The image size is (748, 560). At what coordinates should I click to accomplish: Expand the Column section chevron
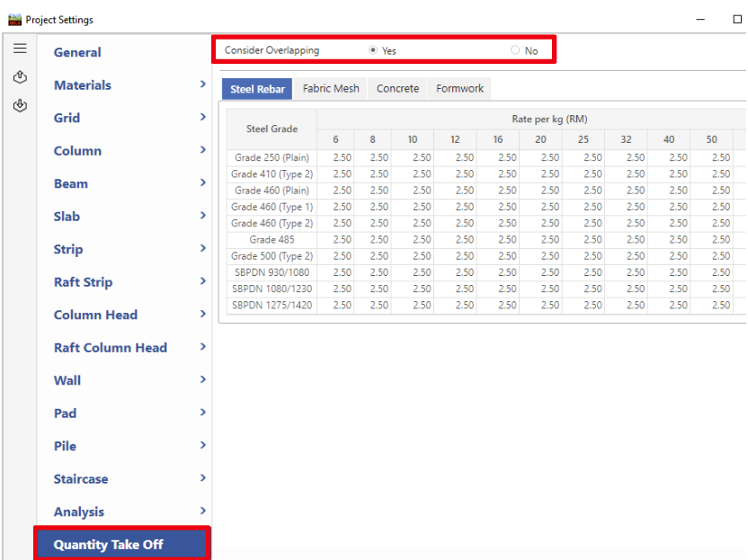pos(202,150)
